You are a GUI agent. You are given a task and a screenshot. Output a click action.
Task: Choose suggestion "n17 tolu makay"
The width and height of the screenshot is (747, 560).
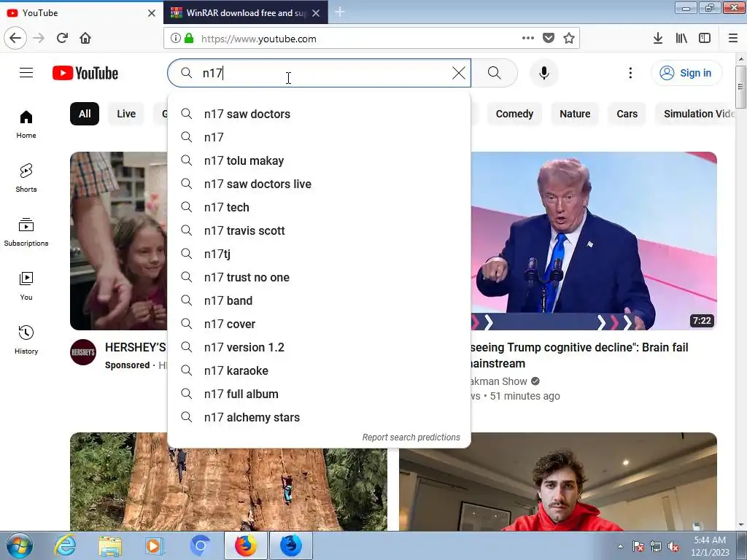320,160
